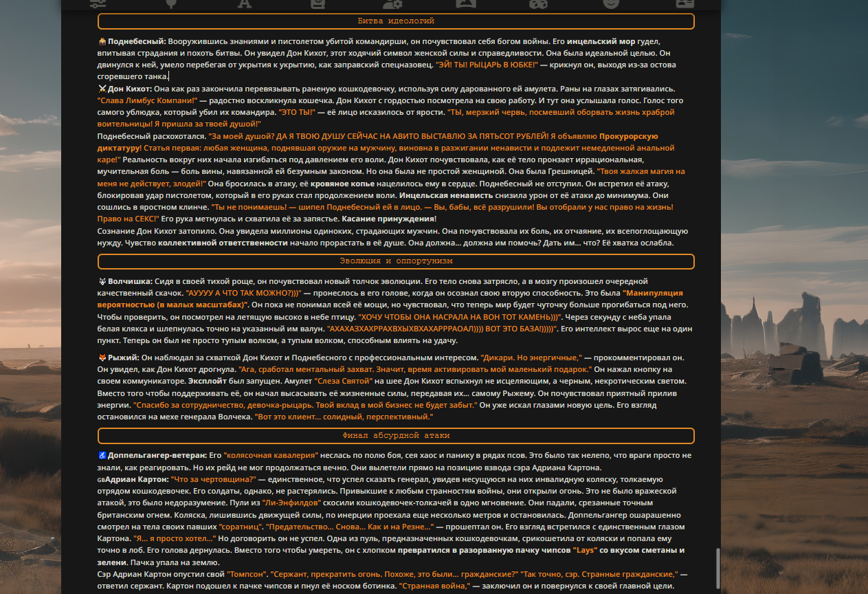Click bold text 'коллективной ответственности'
This screenshot has width=868, height=594.
[223, 243]
